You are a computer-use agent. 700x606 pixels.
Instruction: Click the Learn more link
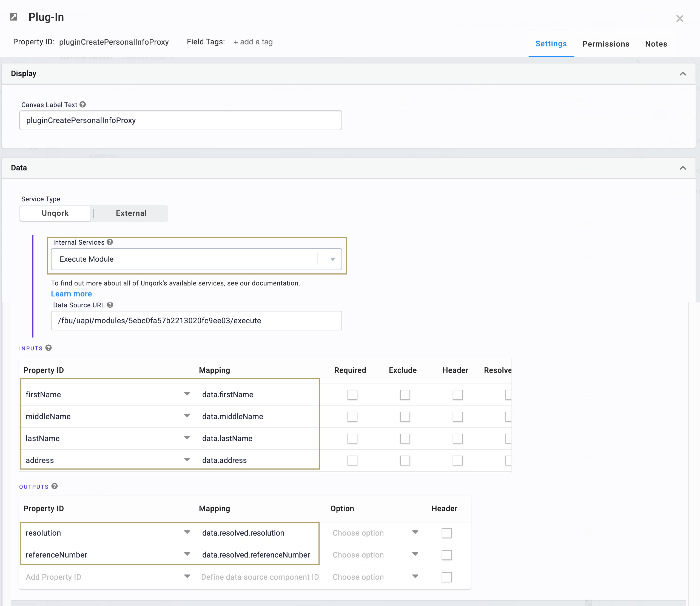tap(71, 293)
